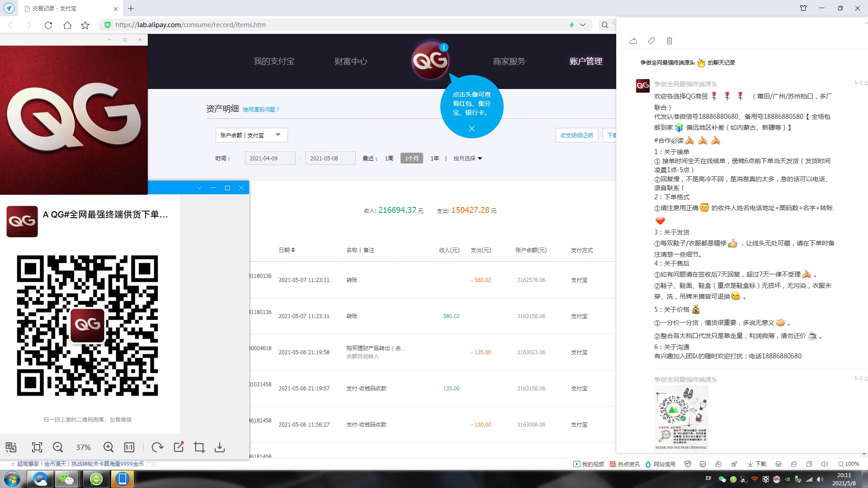868x488 pixels.
Task: Click the system tray volume icon
Action: click(x=820, y=479)
